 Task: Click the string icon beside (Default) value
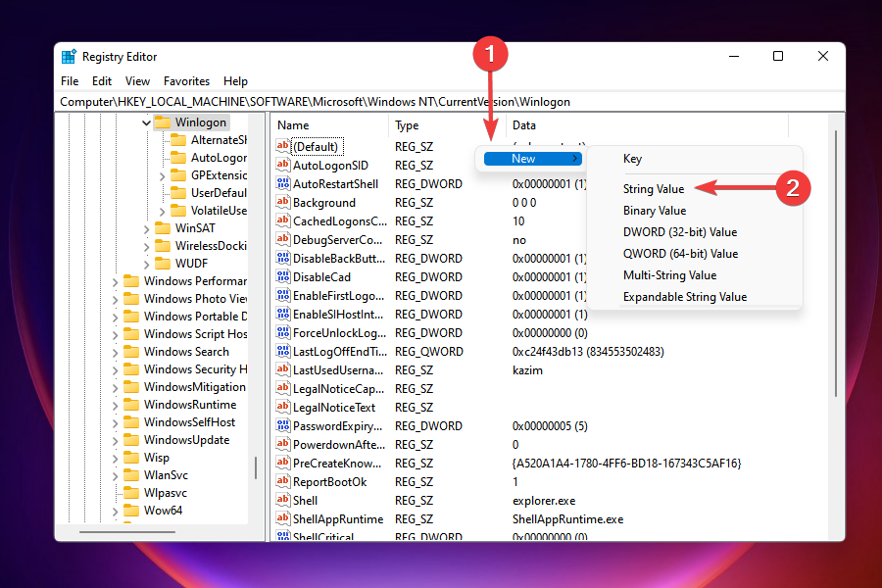282,146
